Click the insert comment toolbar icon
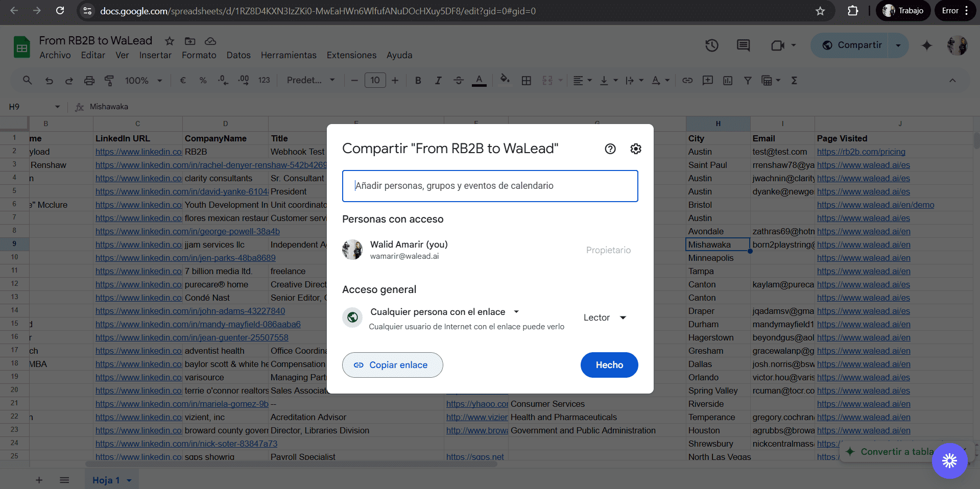This screenshot has height=489, width=980. 708,80
